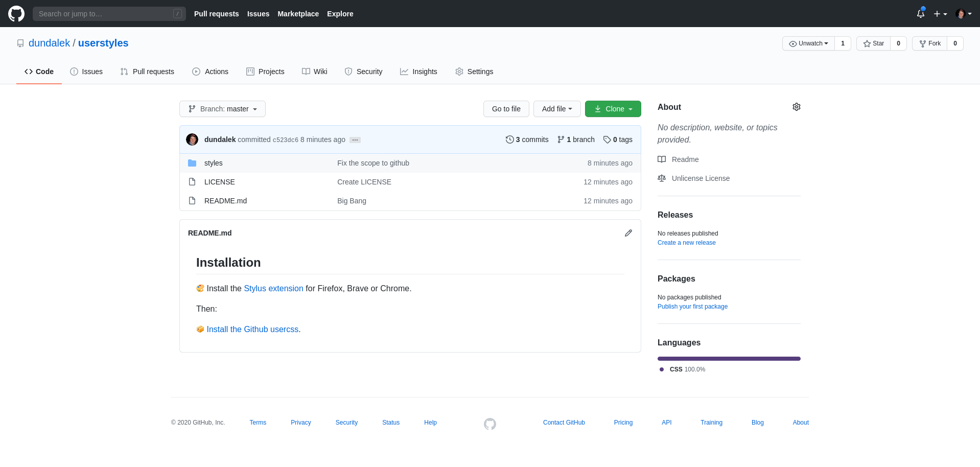Open the userstyles repository link
980x467 pixels.
(x=103, y=43)
